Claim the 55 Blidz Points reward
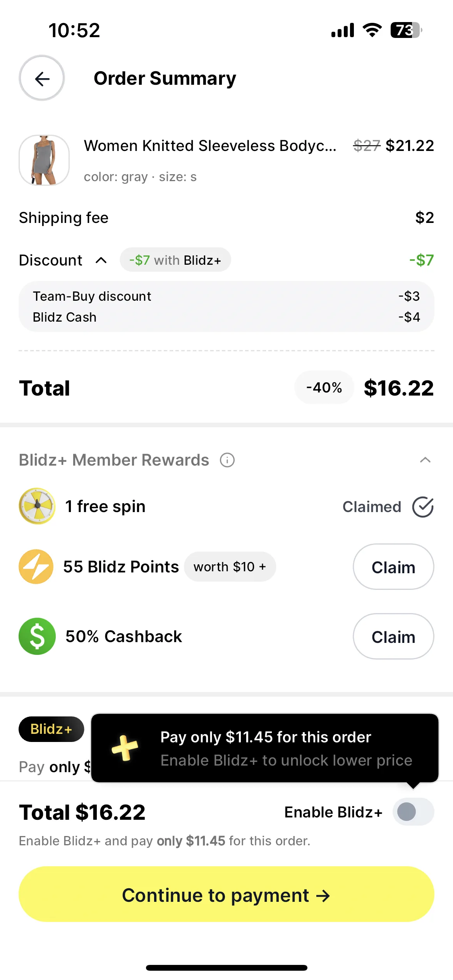The image size is (453, 980). coord(393,567)
